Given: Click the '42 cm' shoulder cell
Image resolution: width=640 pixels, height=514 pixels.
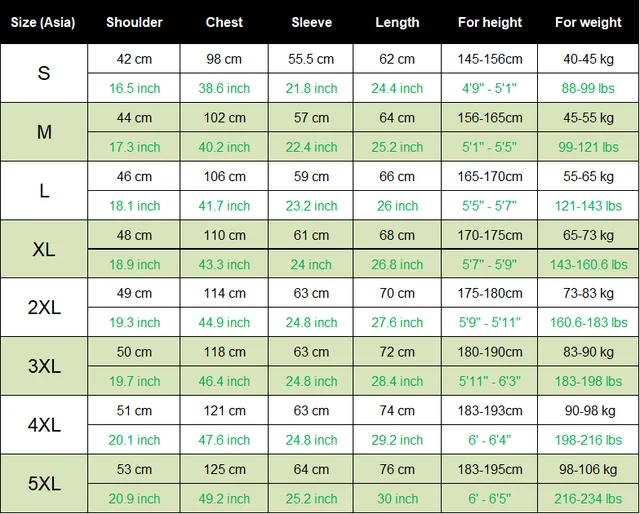Looking at the screenshot, I should 134,59.
